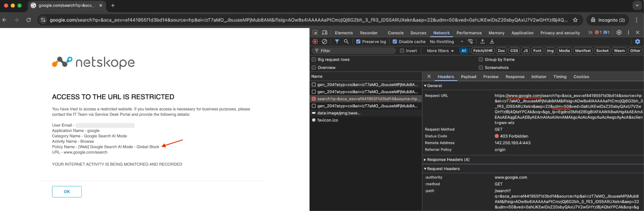Click the issues count badge
Image resolution: width=644 pixels, height=211 pixels.
click(x=607, y=33)
